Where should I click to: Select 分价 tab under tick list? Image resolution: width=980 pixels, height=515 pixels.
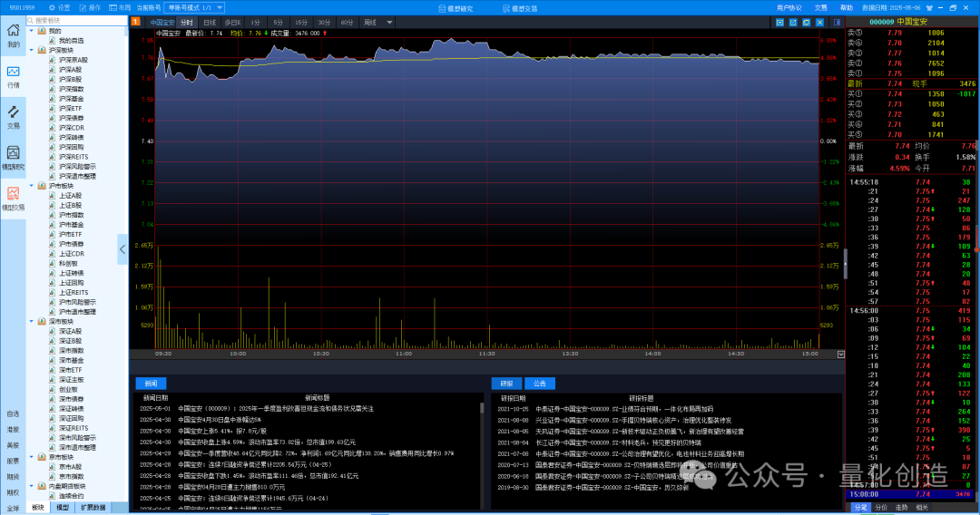880,508
